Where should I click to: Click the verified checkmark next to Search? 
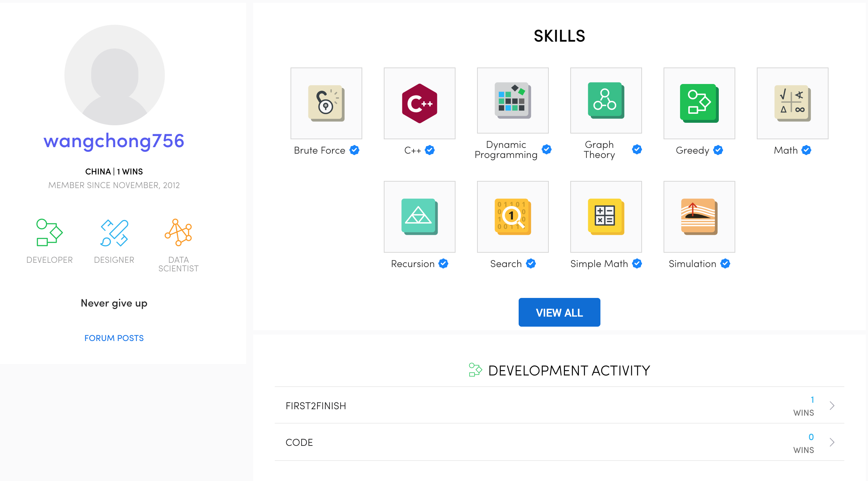[531, 263]
